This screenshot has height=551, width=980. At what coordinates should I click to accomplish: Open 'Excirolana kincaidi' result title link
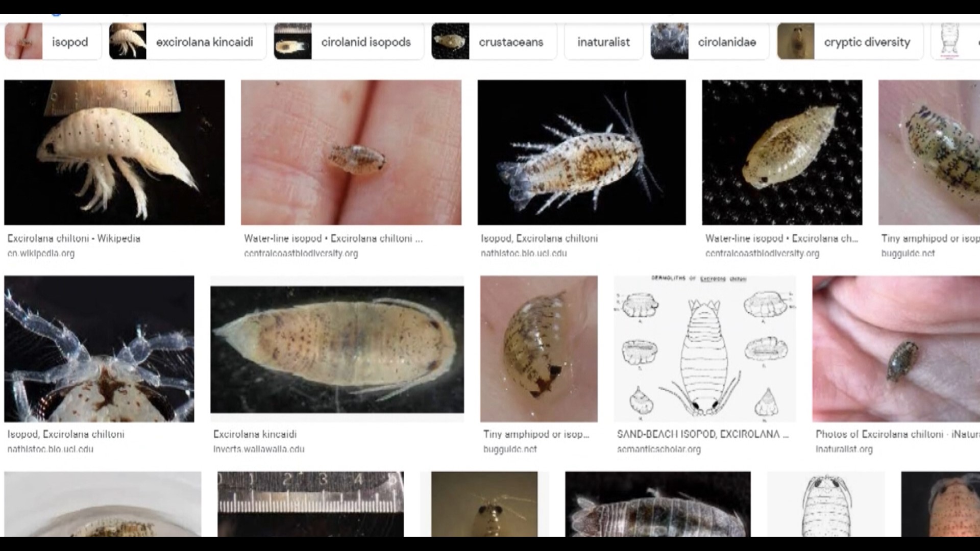[x=255, y=434]
